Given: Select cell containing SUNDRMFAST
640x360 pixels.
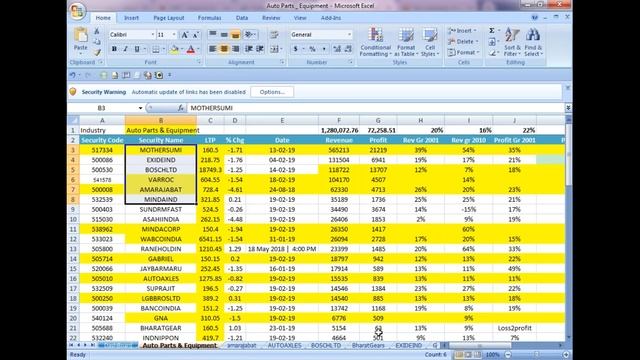Looking at the screenshot, I should 161,209.
